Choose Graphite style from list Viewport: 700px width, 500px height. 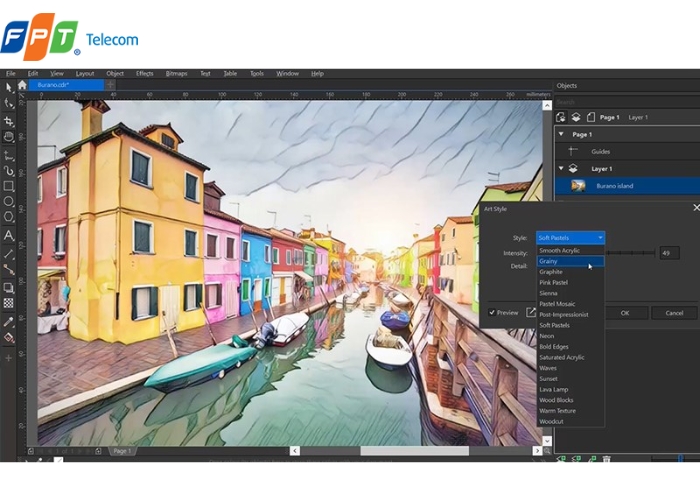click(x=571, y=272)
